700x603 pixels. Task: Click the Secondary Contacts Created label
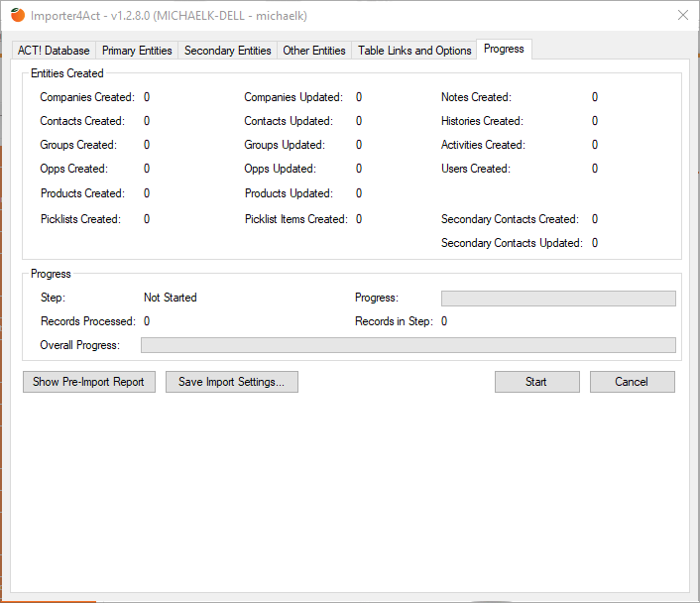pos(510,219)
